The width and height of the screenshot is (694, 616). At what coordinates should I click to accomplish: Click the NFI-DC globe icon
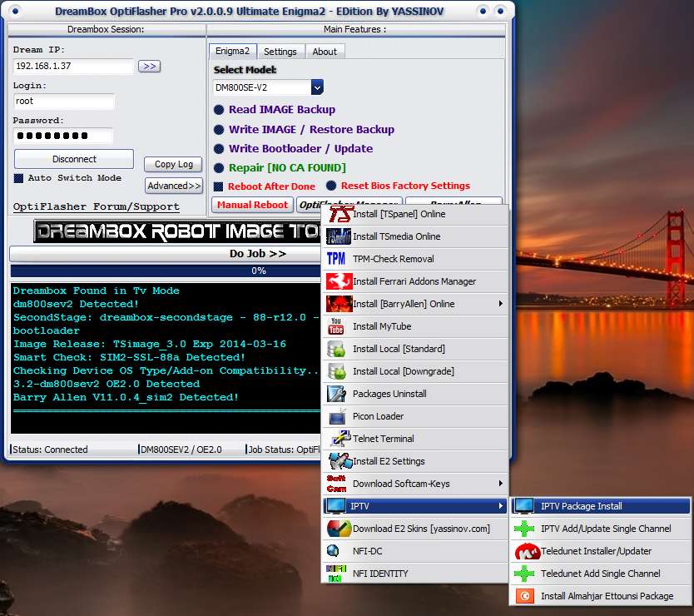333,551
